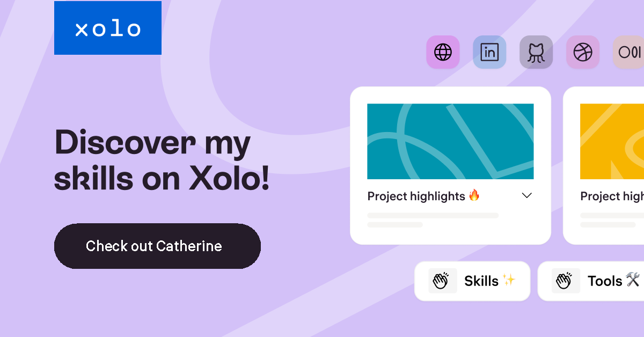Select the Dribbble basketball icon
The image size is (644, 337).
[583, 52]
